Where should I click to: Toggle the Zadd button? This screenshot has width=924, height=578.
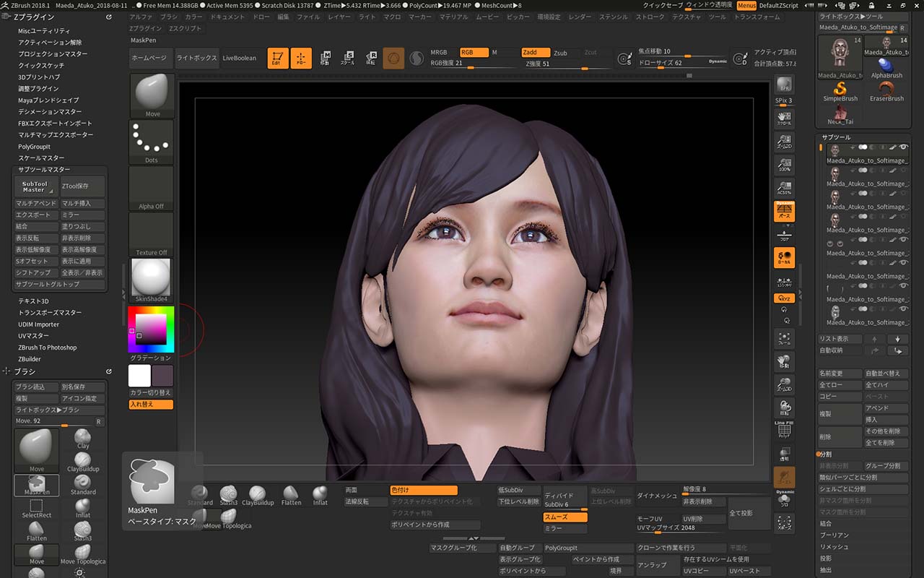(x=536, y=53)
